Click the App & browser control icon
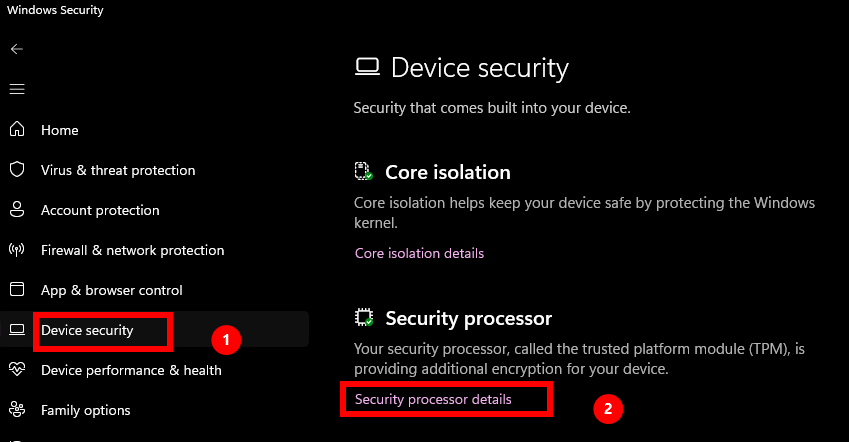Viewport: 849px width, 442px height. (17, 290)
